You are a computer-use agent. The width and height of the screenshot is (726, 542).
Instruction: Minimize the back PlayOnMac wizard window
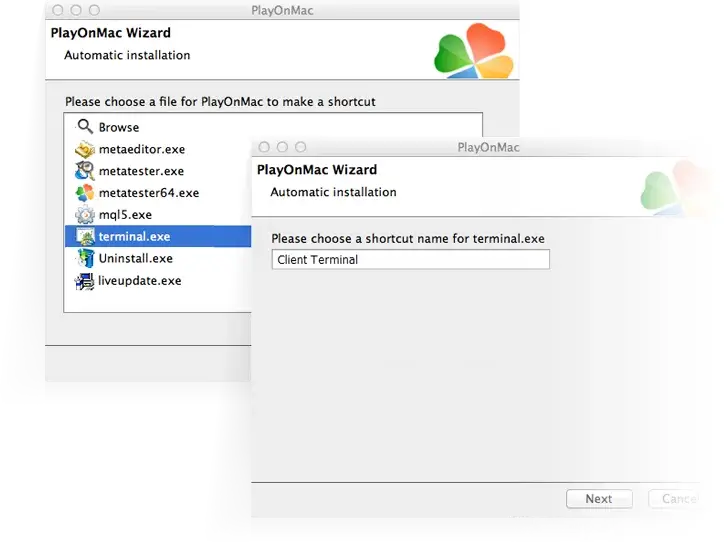click(76, 10)
